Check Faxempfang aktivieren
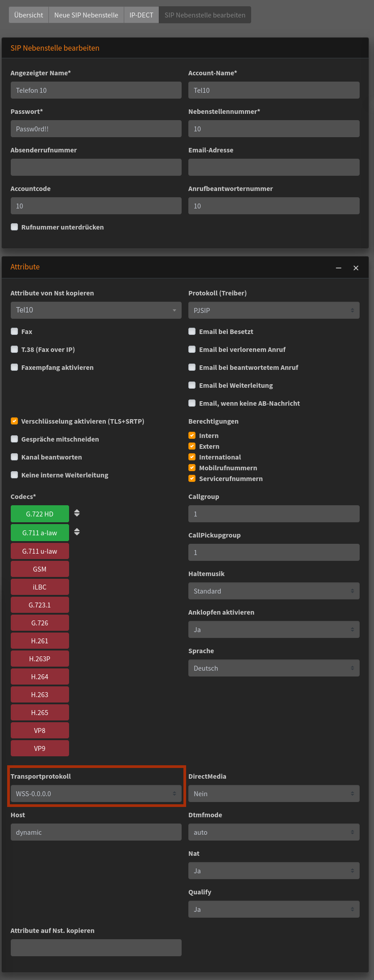The image size is (374, 980). 14,367
